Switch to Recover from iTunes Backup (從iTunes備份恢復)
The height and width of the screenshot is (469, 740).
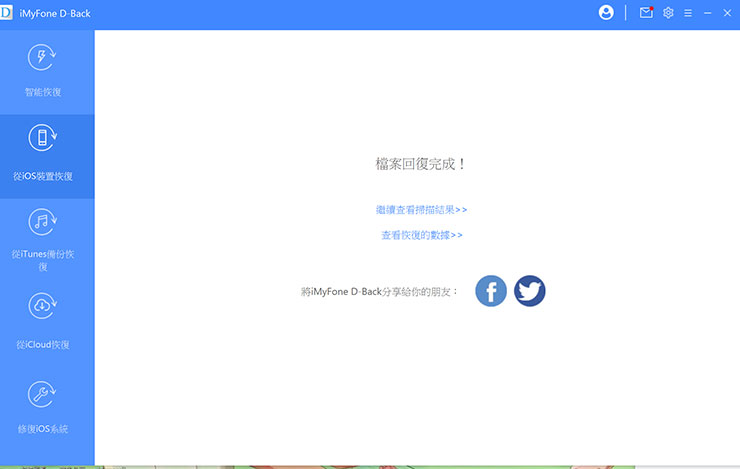pyautogui.click(x=47, y=240)
